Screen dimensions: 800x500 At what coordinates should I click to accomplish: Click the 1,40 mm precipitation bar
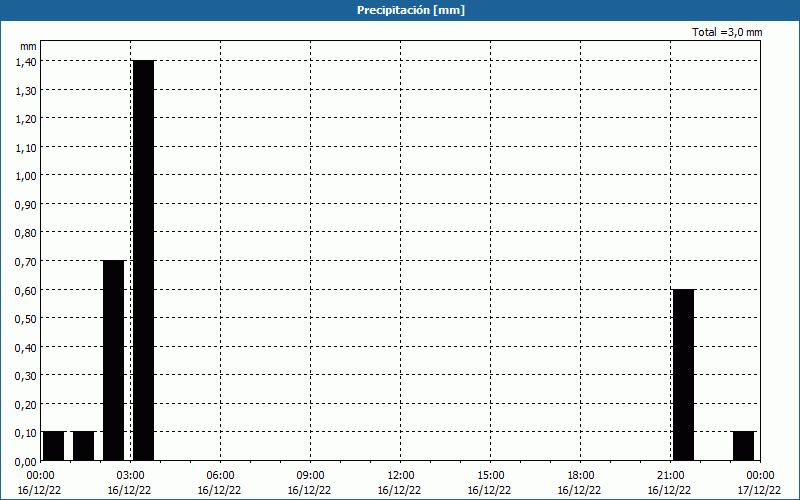click(143, 261)
